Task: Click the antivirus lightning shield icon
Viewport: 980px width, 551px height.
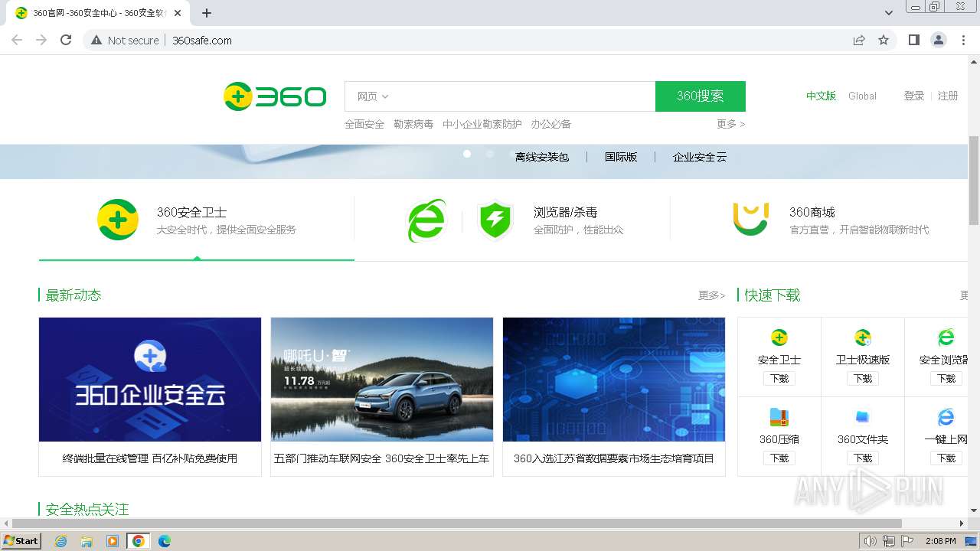Action: click(x=495, y=220)
